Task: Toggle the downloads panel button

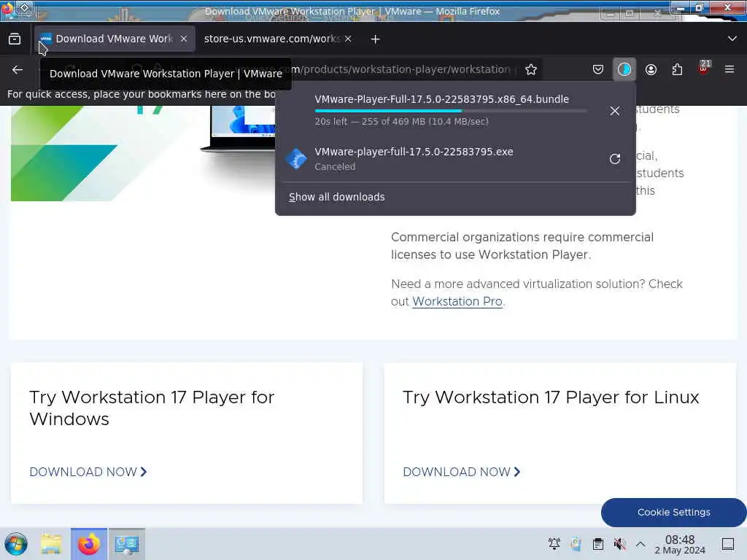Action: click(624, 69)
